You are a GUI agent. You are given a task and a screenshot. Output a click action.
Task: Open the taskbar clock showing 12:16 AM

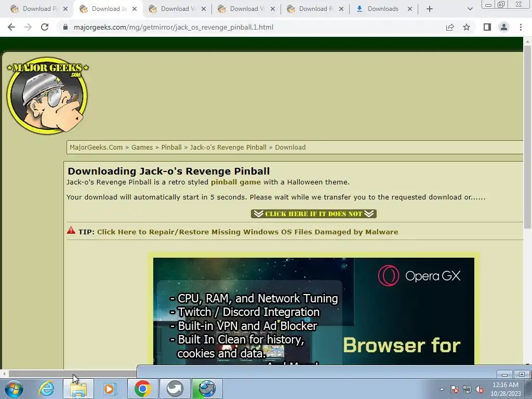(x=505, y=389)
